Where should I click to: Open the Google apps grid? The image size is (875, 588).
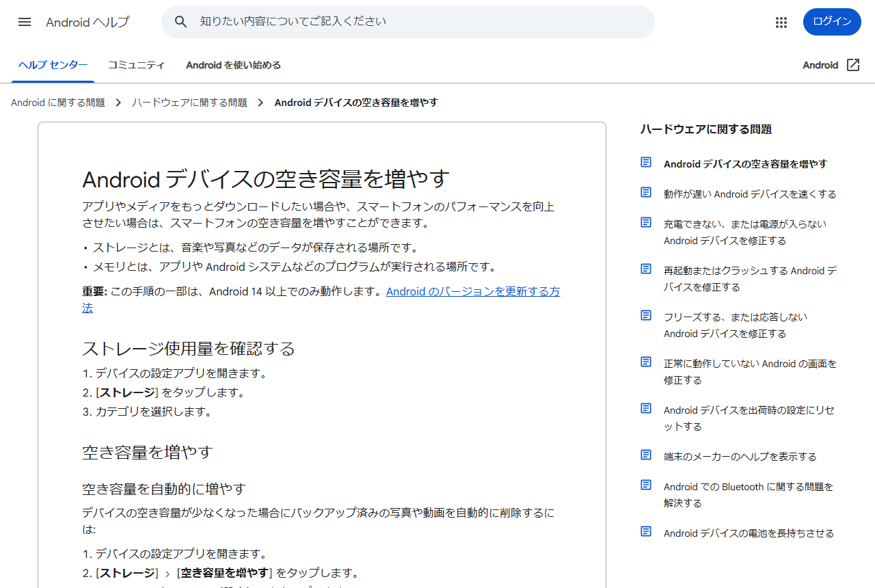click(781, 22)
